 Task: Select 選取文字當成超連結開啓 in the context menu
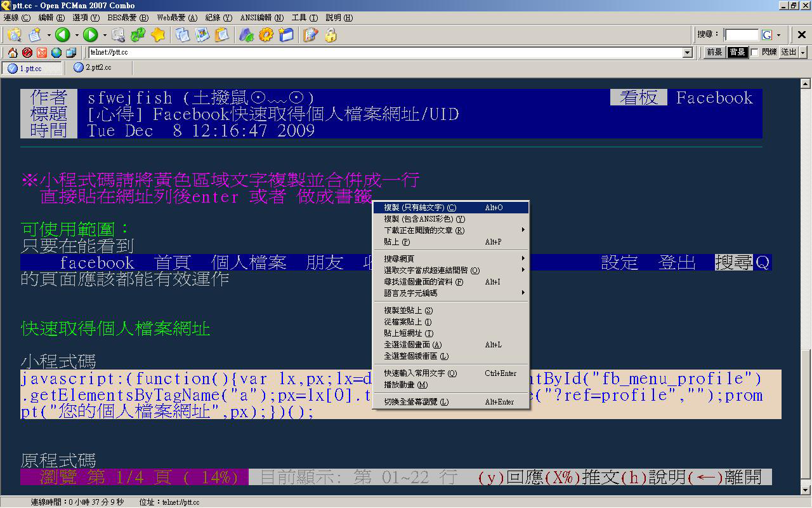click(451, 271)
